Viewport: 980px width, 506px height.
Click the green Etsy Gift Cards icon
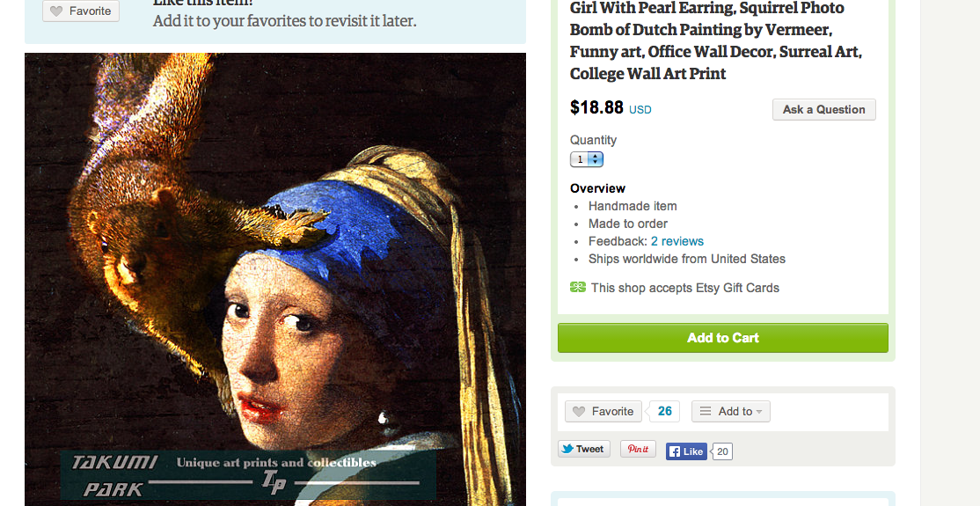578,288
